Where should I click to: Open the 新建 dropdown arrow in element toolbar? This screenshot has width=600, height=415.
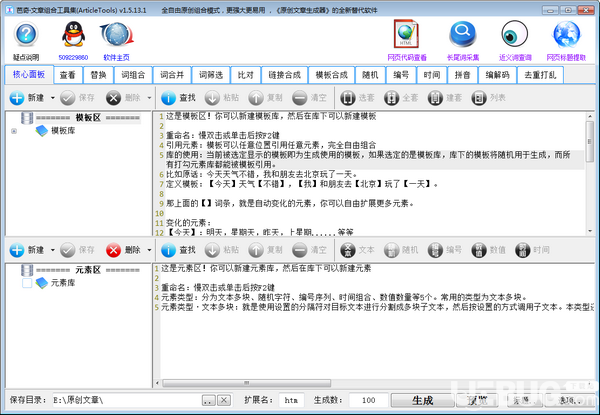point(53,250)
